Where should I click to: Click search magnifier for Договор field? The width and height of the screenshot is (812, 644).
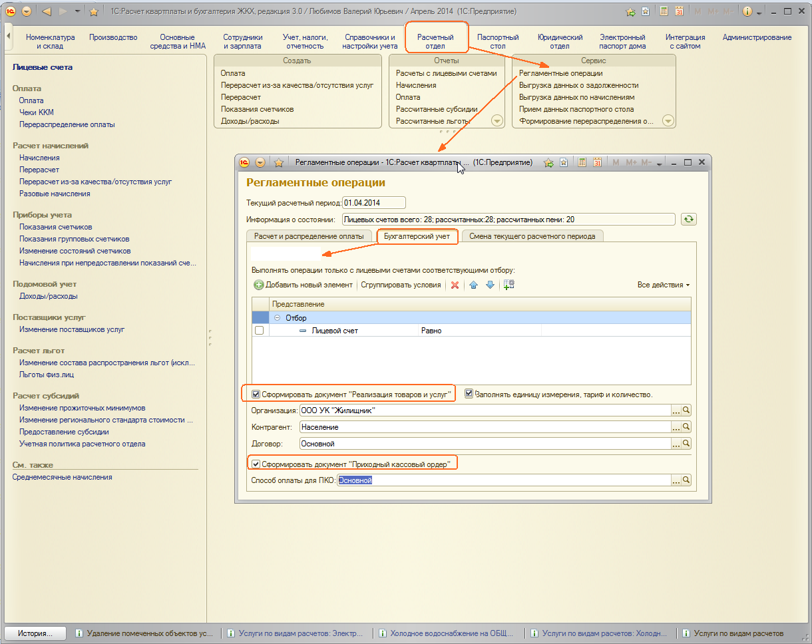point(686,443)
